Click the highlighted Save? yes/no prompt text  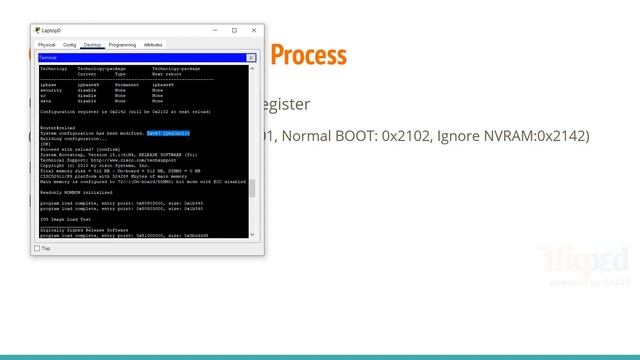tap(168, 133)
